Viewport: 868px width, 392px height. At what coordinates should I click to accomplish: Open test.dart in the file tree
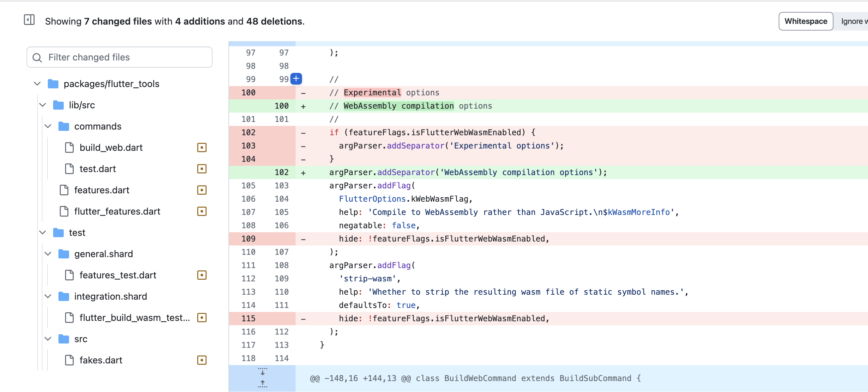click(x=98, y=169)
